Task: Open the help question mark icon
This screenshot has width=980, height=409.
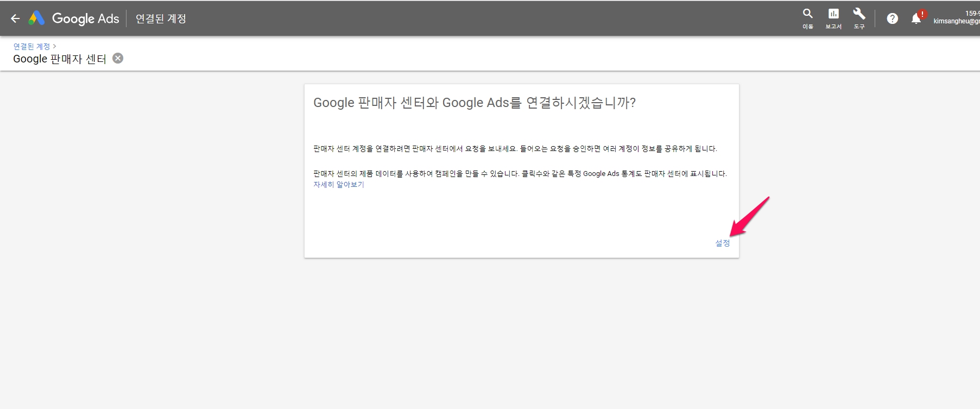Action: (x=892, y=18)
